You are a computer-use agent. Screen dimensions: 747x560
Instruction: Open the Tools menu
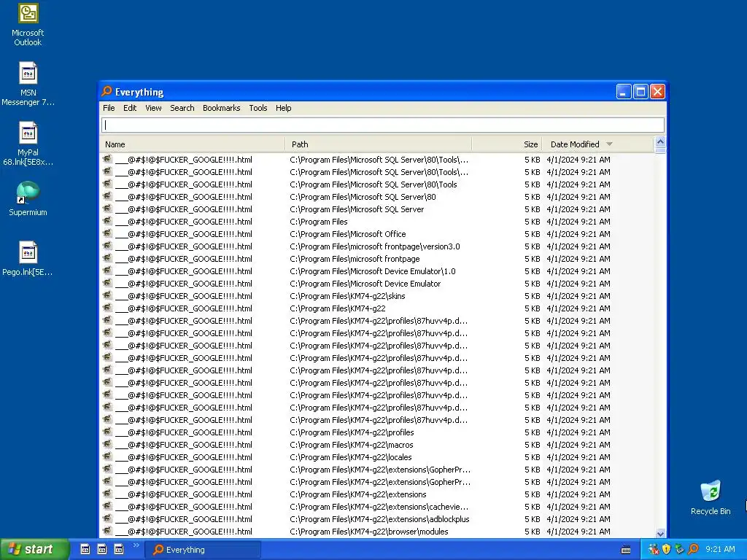tap(258, 108)
